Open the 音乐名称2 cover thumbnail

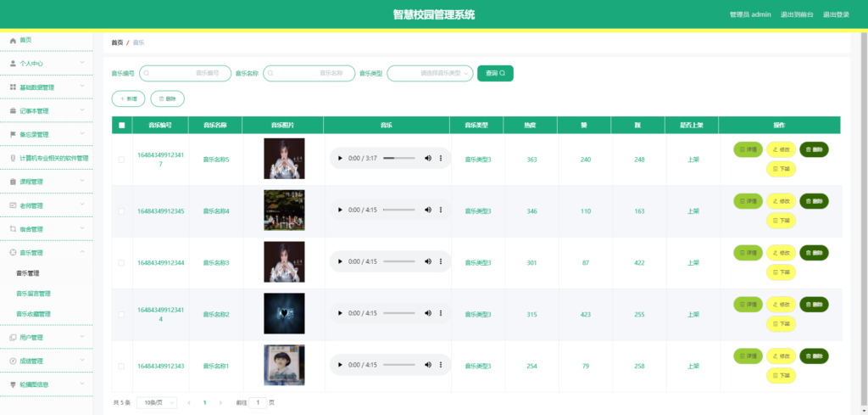(x=284, y=314)
